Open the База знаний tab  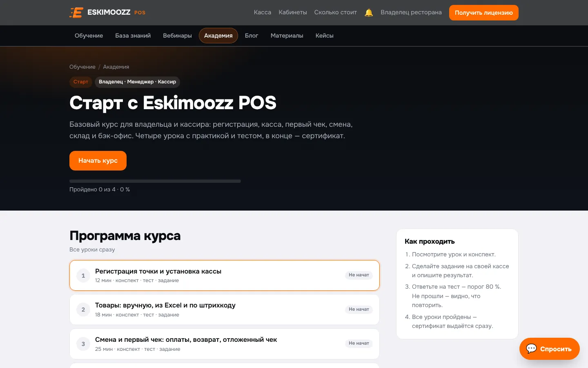pyautogui.click(x=133, y=36)
